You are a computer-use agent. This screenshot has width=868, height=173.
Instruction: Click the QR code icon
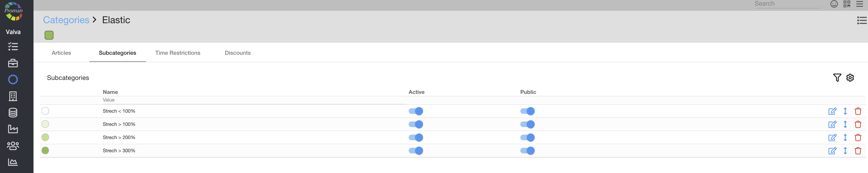[846, 4]
